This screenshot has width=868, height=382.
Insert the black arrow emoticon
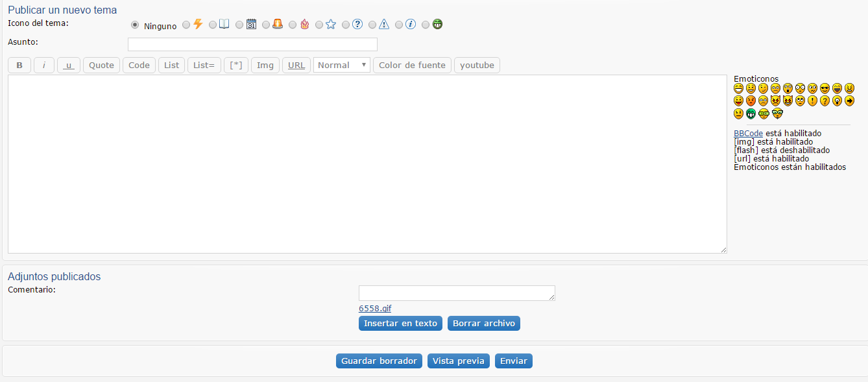pyautogui.click(x=849, y=101)
